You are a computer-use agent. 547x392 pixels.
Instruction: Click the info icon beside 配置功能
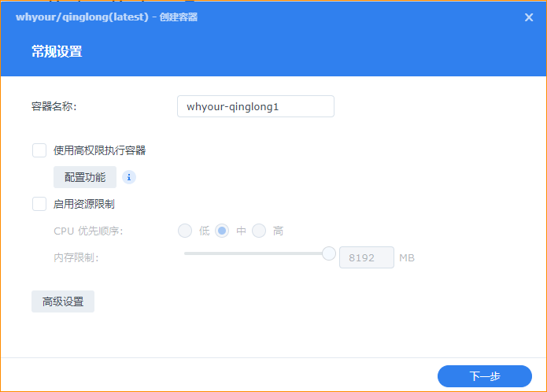129,177
